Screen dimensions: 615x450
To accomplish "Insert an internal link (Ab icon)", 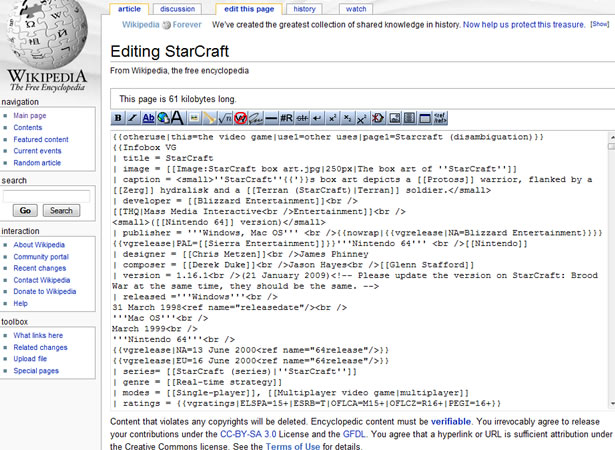I will [148, 118].
